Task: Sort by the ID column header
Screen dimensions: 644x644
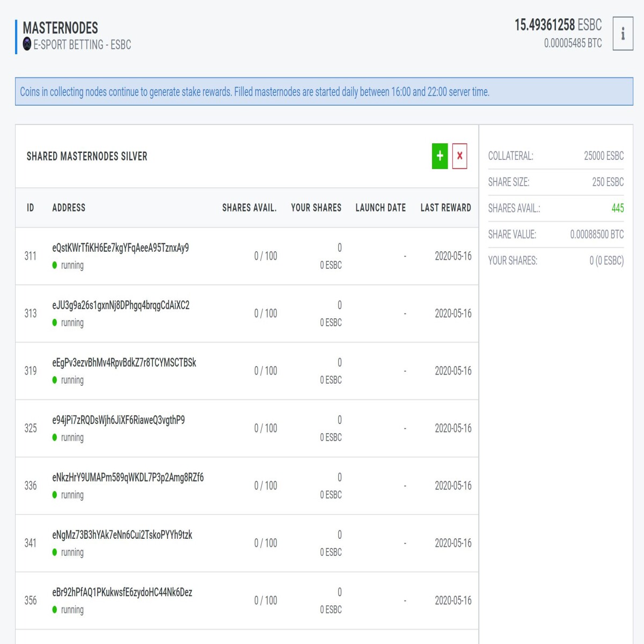Action: click(x=31, y=208)
